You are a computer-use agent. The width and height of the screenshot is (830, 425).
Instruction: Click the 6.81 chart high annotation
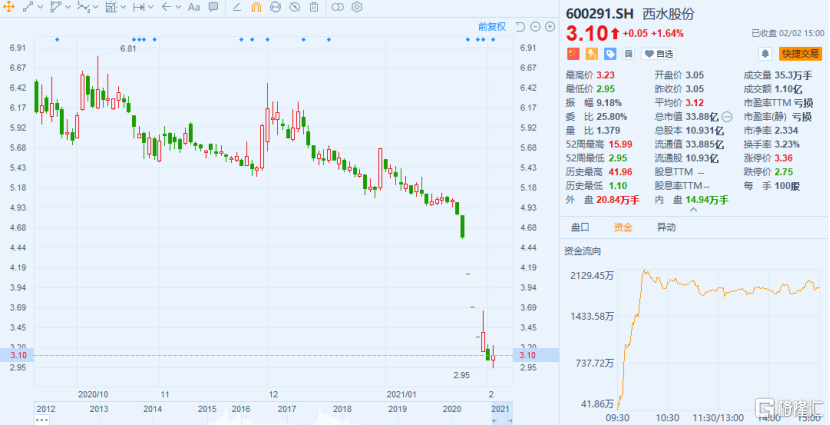pos(128,49)
